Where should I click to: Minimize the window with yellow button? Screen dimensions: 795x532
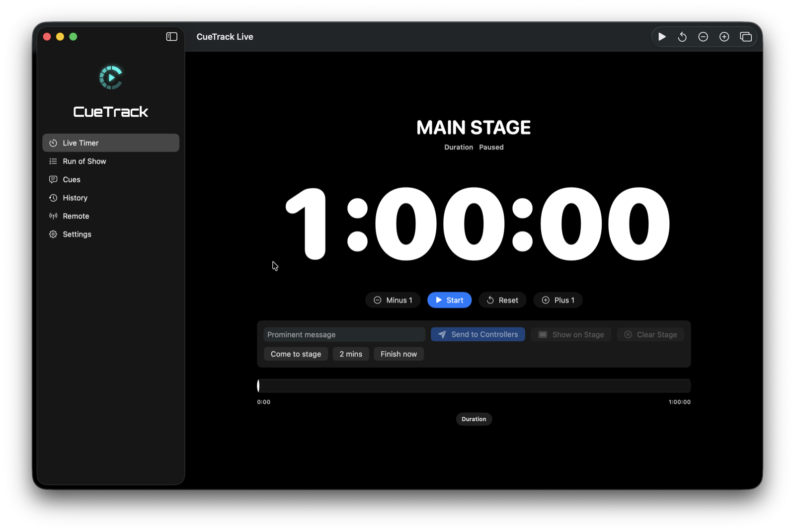click(x=60, y=37)
